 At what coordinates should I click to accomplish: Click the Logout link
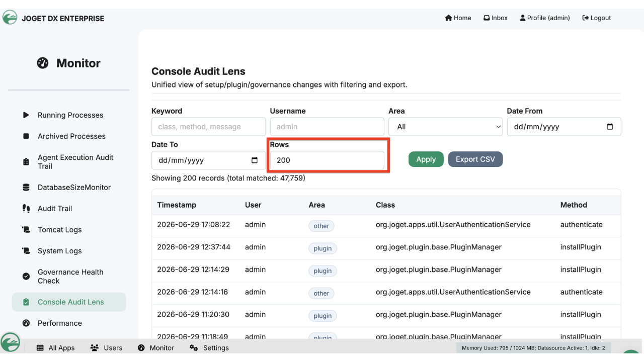597,18
